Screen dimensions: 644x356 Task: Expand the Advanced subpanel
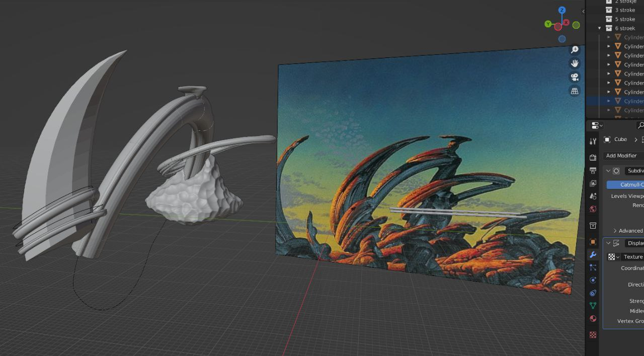tap(628, 231)
